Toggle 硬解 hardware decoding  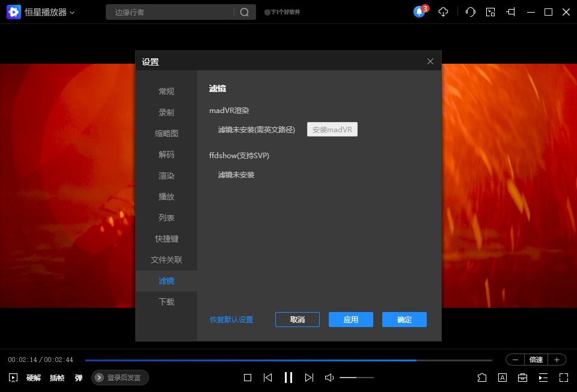point(34,378)
